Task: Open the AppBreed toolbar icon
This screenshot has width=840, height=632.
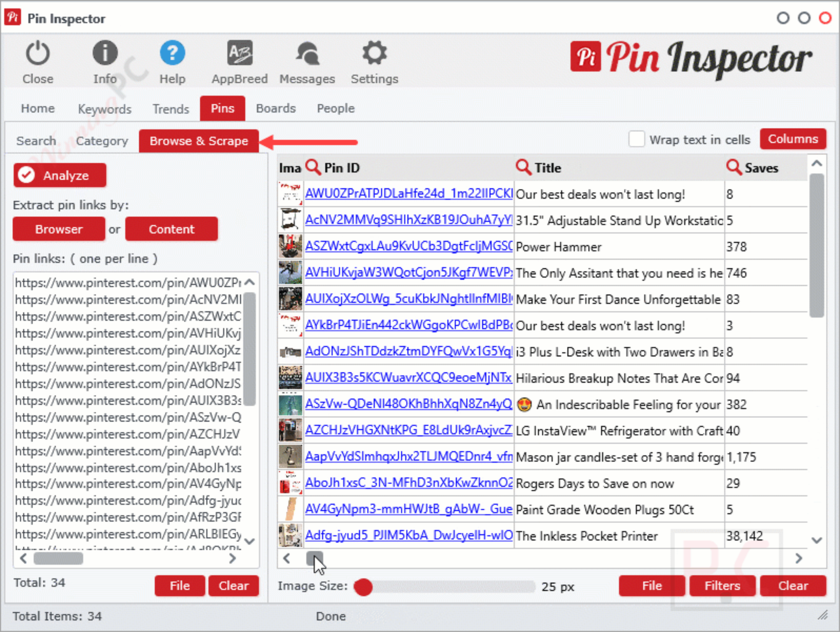Action: pos(240,53)
